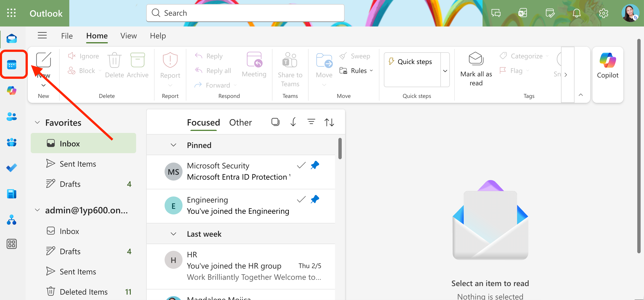The height and width of the screenshot is (300, 644).
Task: Open the notifications bell
Action: 577,13
